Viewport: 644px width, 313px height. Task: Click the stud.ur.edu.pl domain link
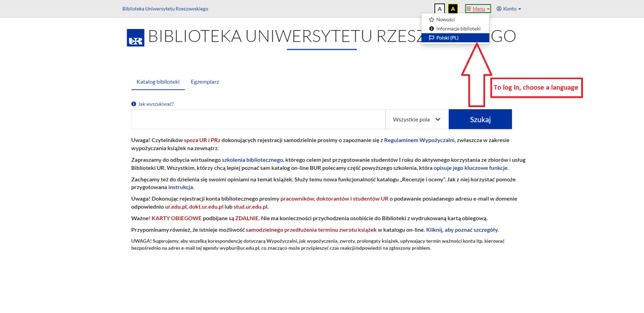pyautogui.click(x=251, y=207)
